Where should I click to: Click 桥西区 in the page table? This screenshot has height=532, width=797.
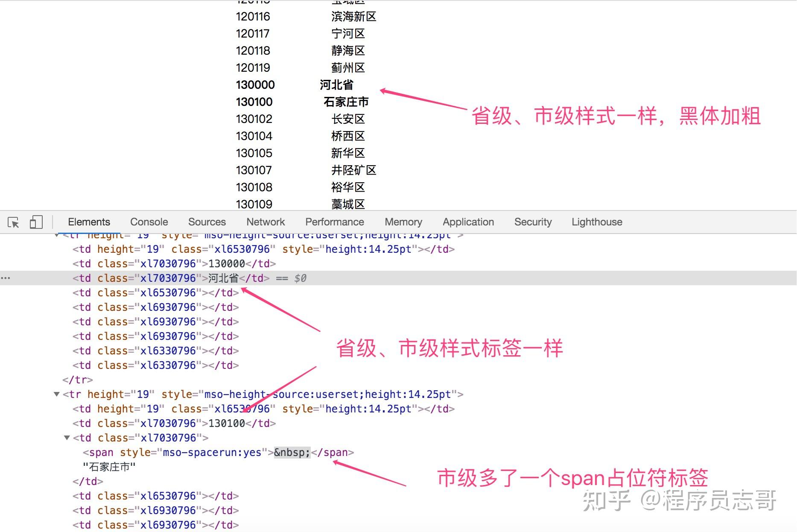pyautogui.click(x=348, y=136)
